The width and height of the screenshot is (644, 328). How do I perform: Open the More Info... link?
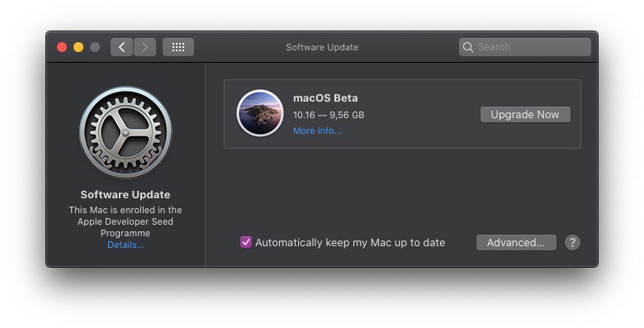pos(318,131)
